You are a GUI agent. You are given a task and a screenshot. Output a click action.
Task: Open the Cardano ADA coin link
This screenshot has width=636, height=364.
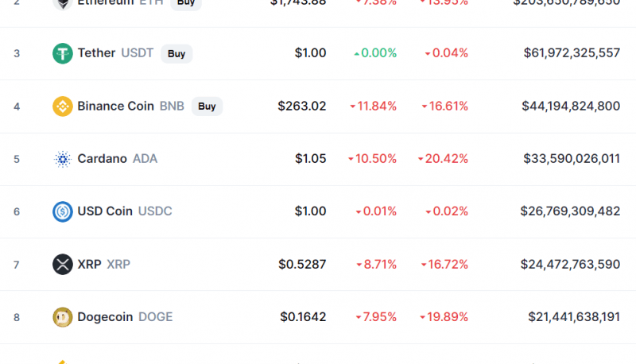(117, 158)
